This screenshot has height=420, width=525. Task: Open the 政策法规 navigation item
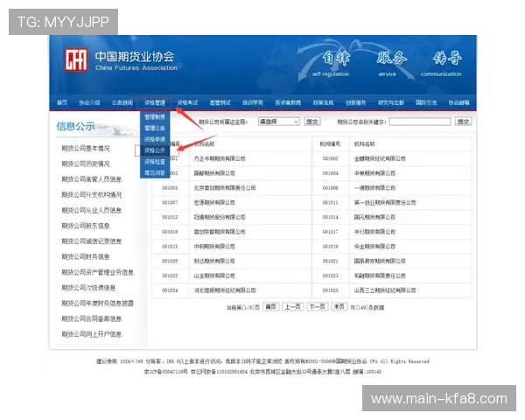[x=323, y=102]
